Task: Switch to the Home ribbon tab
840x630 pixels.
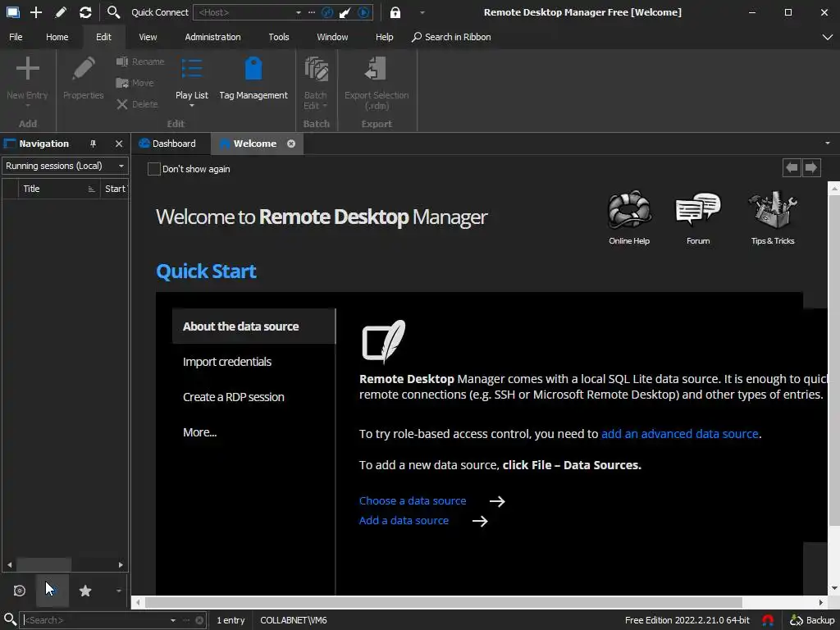Action: [57, 37]
